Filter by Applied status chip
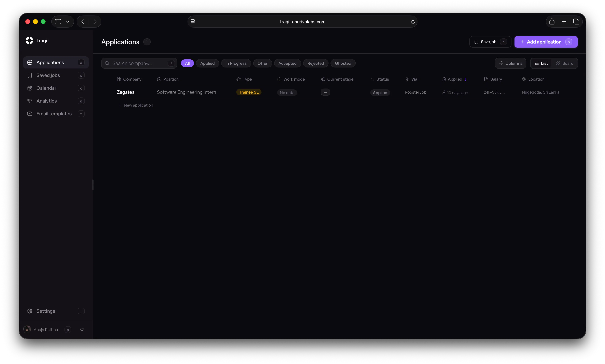Viewport: 605px width, 364px height. coord(207,63)
